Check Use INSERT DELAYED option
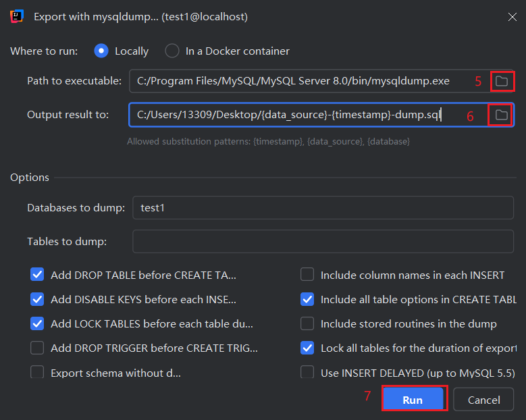Viewport: 526px width, 420px height. pos(307,372)
